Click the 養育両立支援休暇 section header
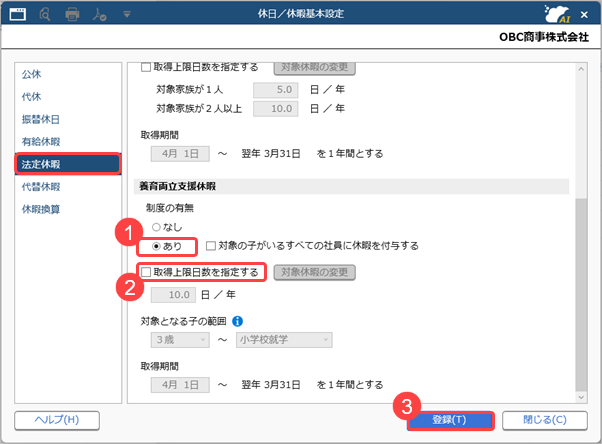This screenshot has width=602, height=444. (x=351, y=186)
